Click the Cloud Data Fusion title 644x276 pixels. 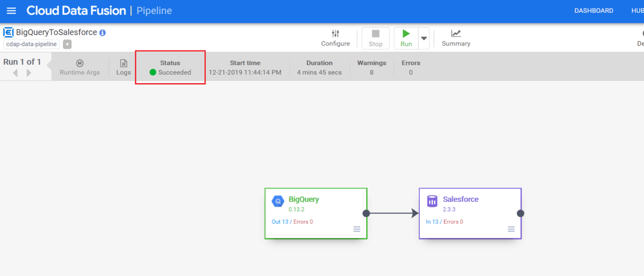point(76,11)
